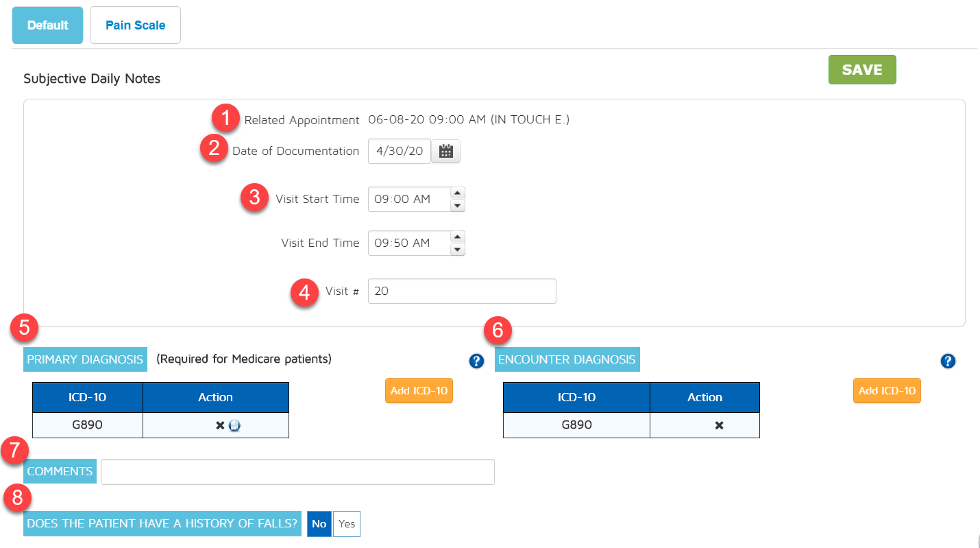Image resolution: width=980 pixels, height=548 pixels.
Task: Select No for history of falls
Action: click(319, 524)
